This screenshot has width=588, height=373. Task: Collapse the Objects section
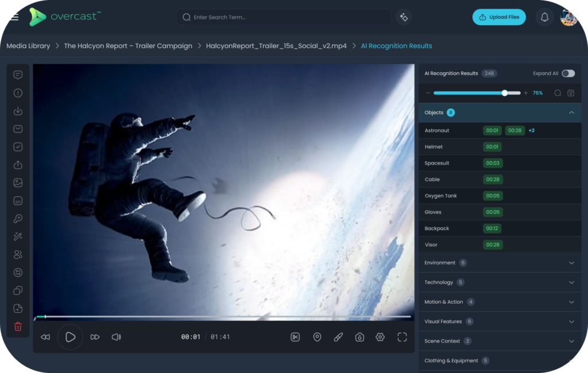click(571, 112)
